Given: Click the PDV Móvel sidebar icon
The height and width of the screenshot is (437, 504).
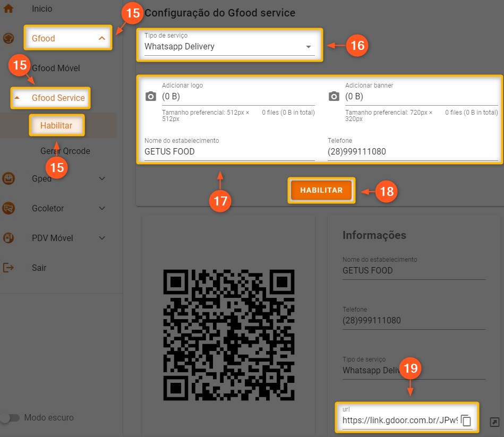Looking at the screenshot, I should pyautogui.click(x=8, y=238).
